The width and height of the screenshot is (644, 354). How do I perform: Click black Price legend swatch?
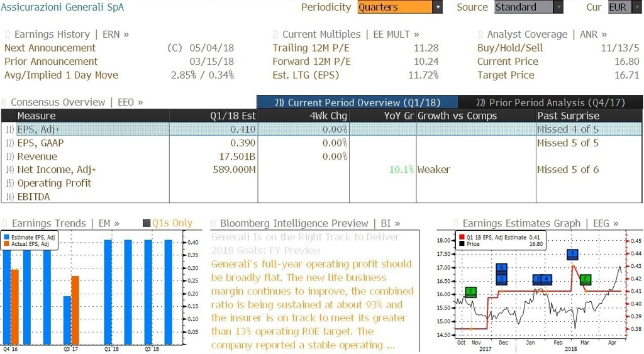[x=462, y=244]
